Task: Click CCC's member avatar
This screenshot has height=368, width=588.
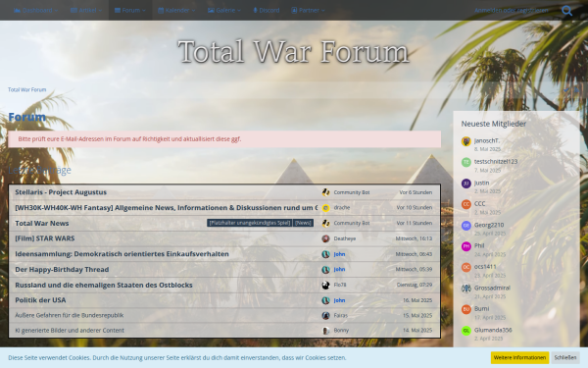Action: tap(466, 204)
